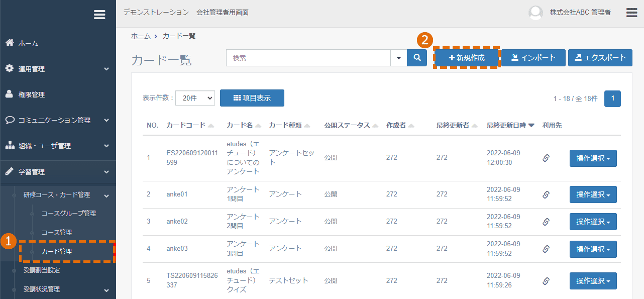Sort by カードコード column arrow
The image size is (644, 299).
(211, 126)
